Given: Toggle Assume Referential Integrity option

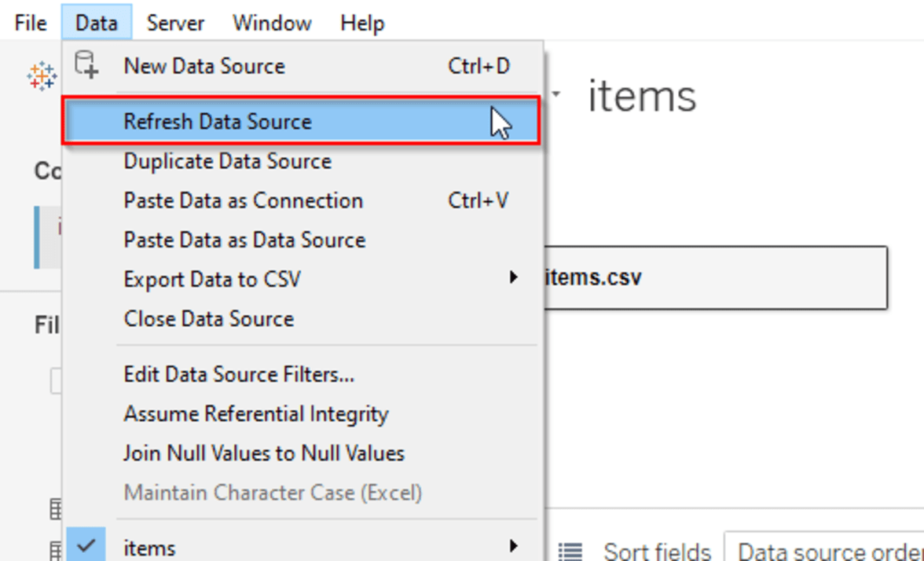Looking at the screenshot, I should [x=256, y=414].
